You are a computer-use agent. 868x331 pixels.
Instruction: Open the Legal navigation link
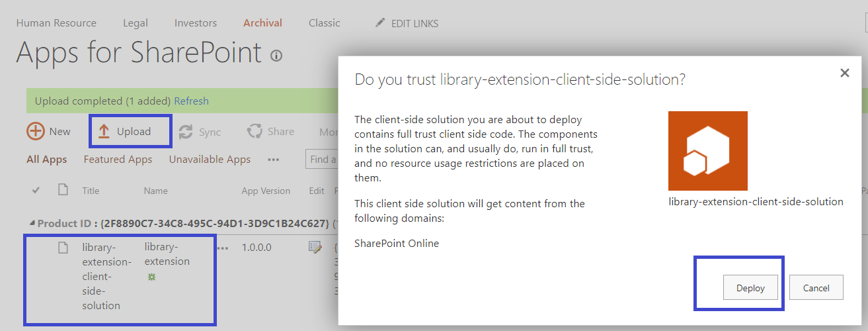pyautogui.click(x=136, y=23)
